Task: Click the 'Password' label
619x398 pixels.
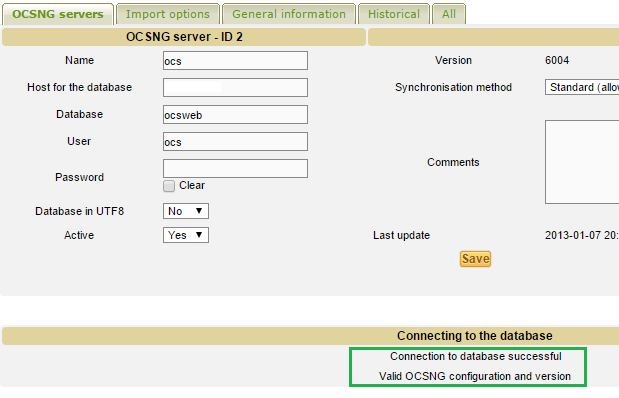Action: pos(79,177)
